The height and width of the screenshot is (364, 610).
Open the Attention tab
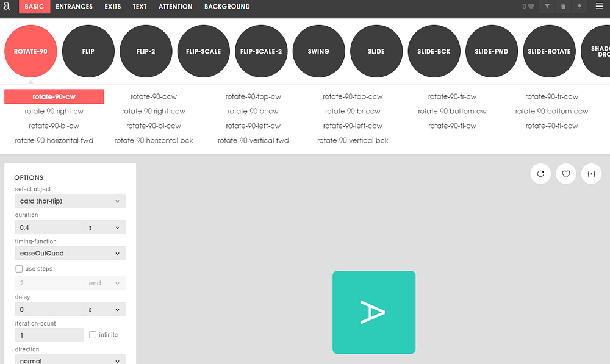coord(175,7)
